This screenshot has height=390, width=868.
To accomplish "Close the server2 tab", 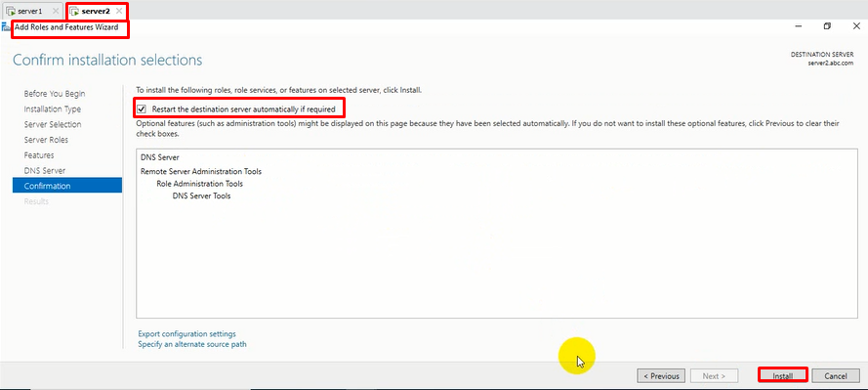I will click(x=119, y=11).
